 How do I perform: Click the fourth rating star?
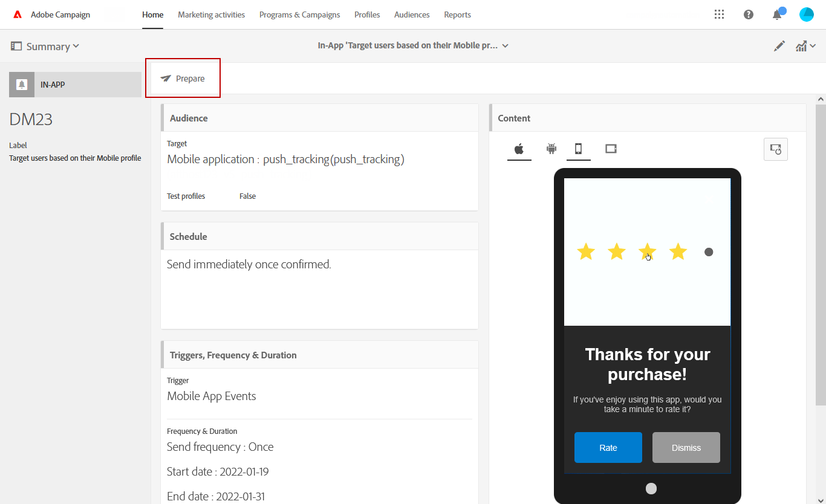pyautogui.click(x=678, y=251)
